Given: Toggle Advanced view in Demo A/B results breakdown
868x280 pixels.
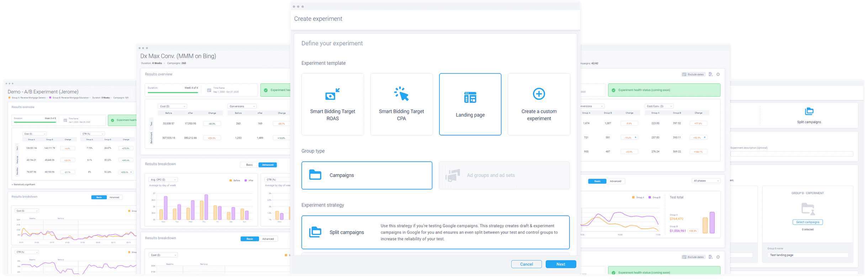Looking at the screenshot, I should 114,197.
